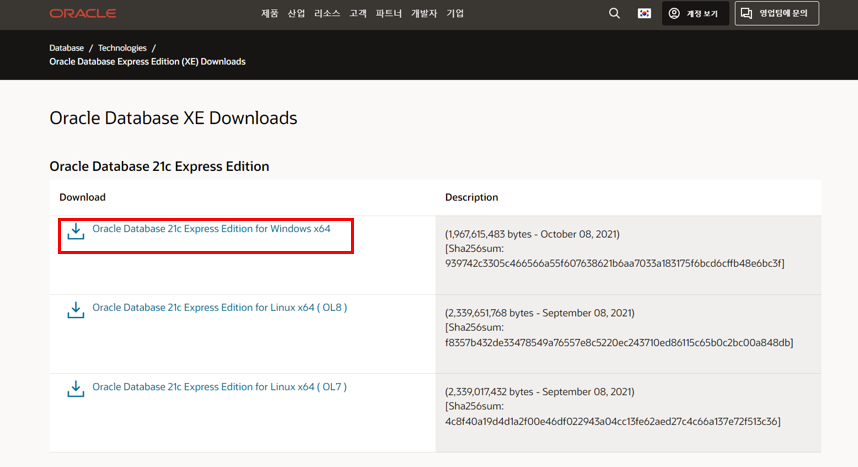
Task: Open the 산업 menu
Action: (296, 13)
